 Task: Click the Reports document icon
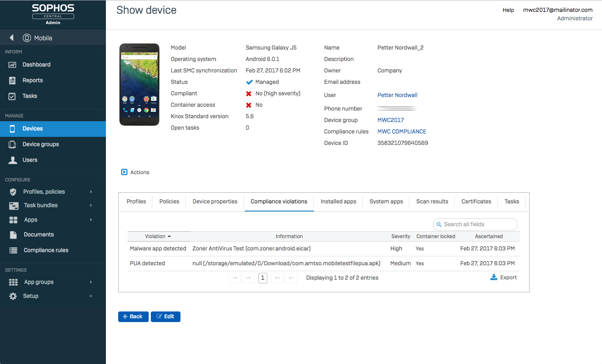click(12, 81)
